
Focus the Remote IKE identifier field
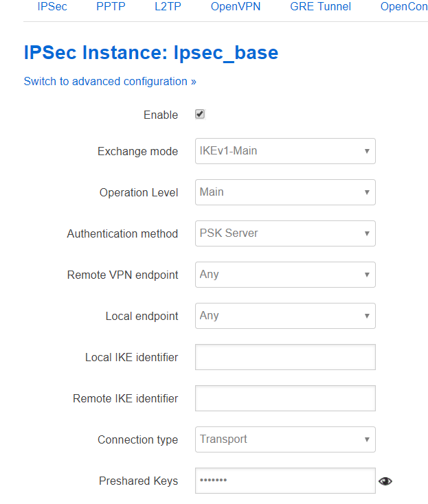285,398
